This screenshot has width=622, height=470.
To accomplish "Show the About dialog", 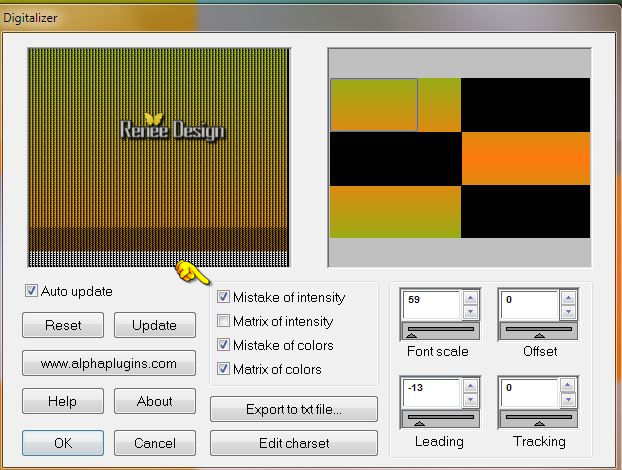I will tap(155, 401).
